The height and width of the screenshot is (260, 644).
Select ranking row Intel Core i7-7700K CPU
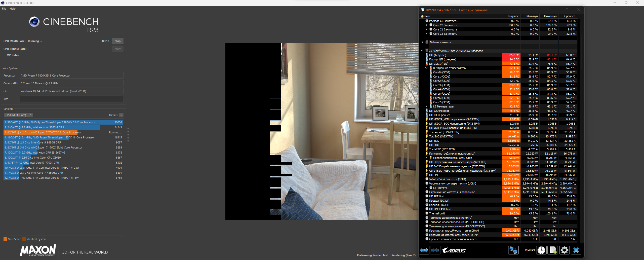point(63,163)
